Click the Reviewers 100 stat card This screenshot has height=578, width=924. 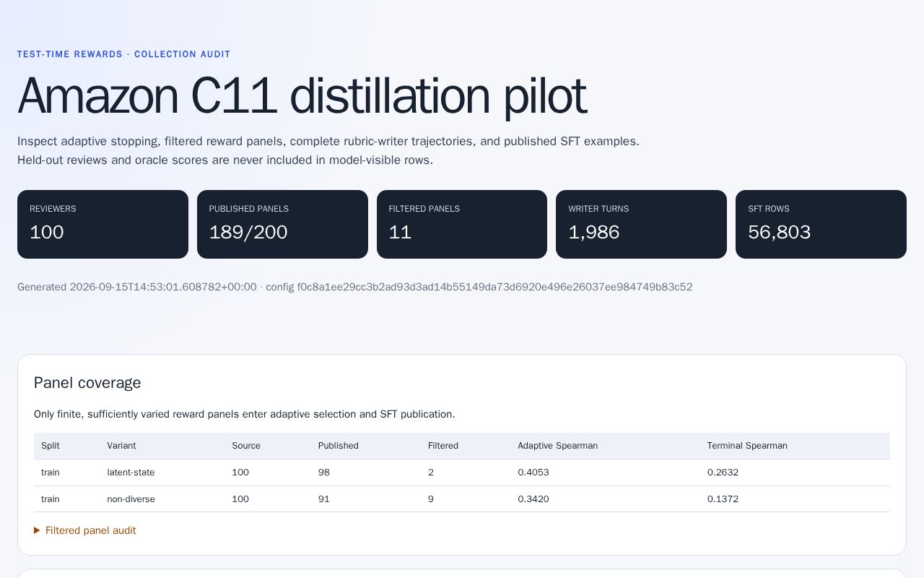point(103,224)
